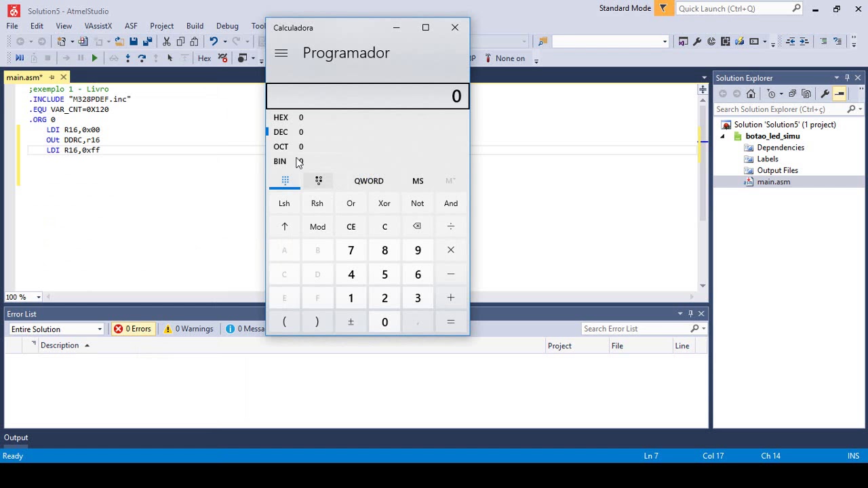Open Properties wrench in Solution Explorer toolbar

tap(825, 94)
